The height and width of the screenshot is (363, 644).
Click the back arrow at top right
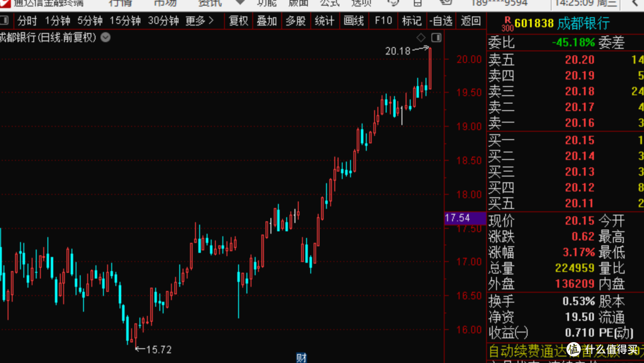pos(635,4)
